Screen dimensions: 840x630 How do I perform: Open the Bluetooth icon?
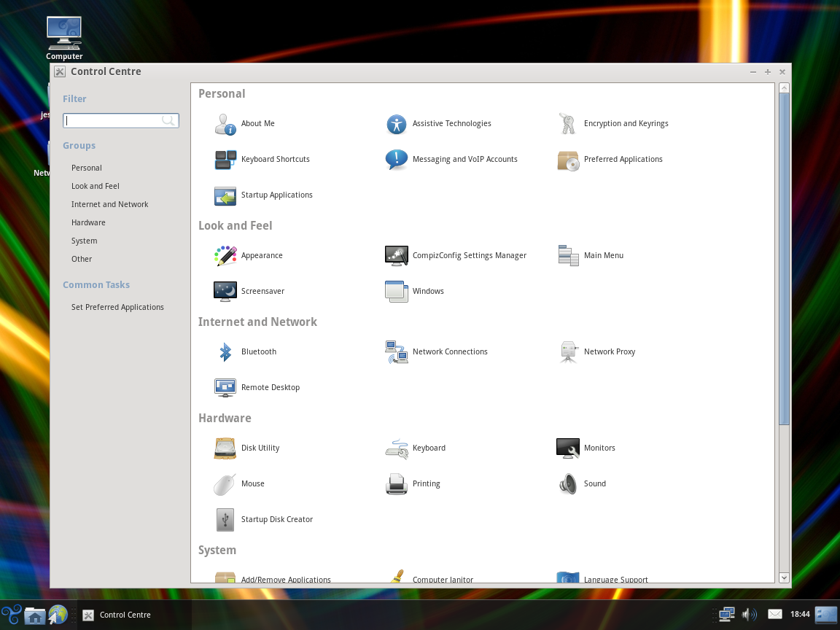[x=225, y=352]
